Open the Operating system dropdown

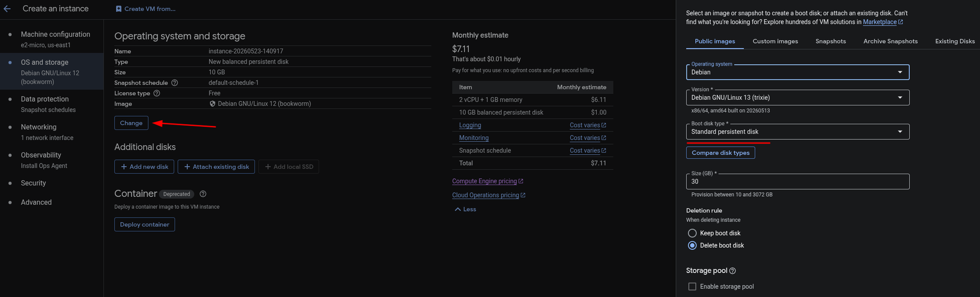pyautogui.click(x=798, y=72)
